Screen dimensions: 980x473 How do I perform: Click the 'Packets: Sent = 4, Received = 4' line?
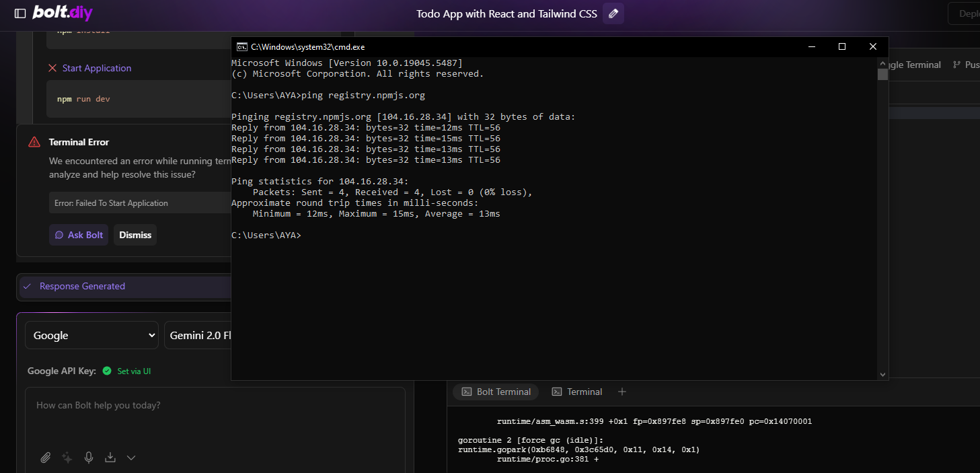tap(393, 192)
